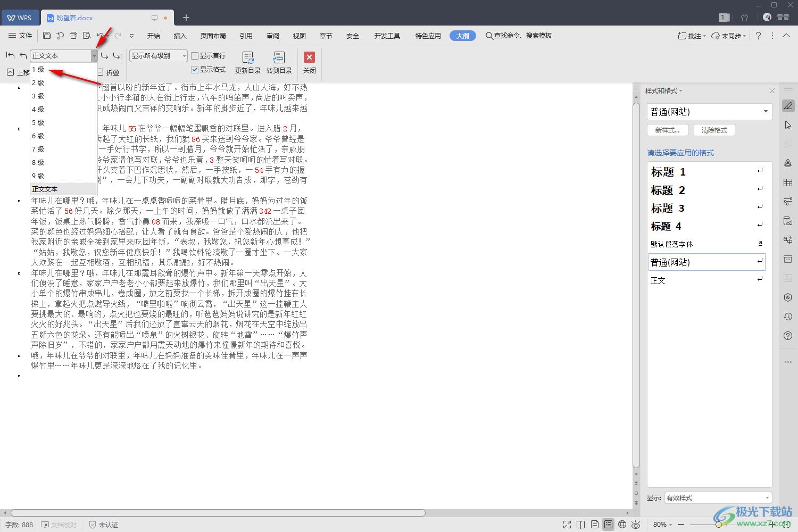798x532 pixels.
Task: Demote to body text icon
Action: 118,55
